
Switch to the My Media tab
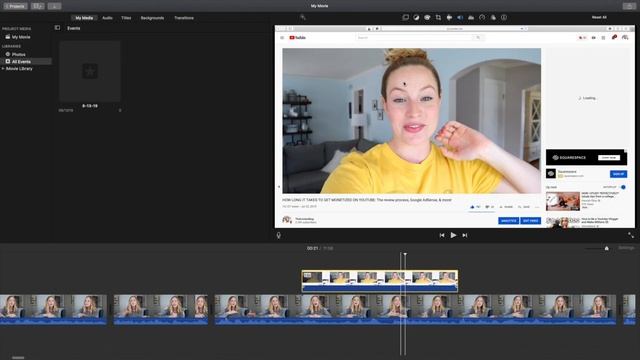(84, 18)
